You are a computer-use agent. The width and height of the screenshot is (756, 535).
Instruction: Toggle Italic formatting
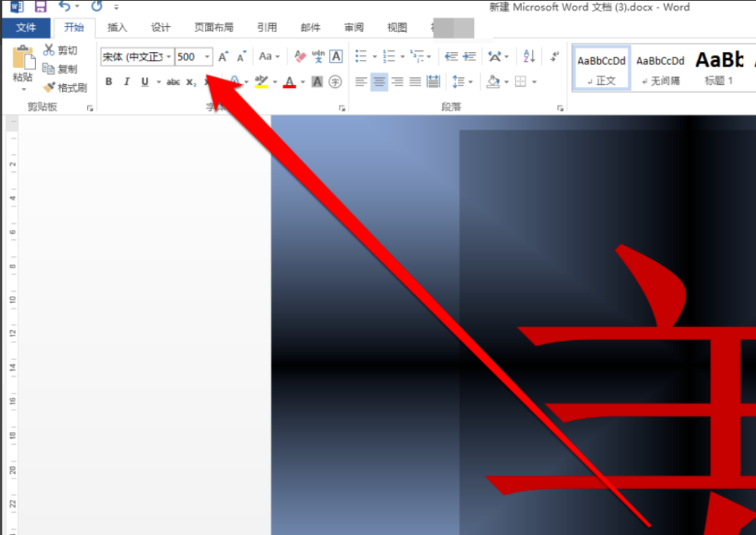[127, 82]
